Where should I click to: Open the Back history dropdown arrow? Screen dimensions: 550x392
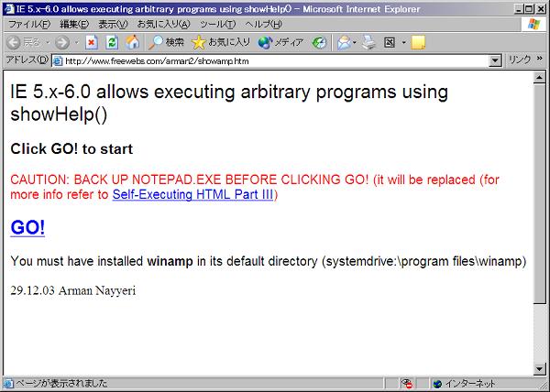(48, 43)
